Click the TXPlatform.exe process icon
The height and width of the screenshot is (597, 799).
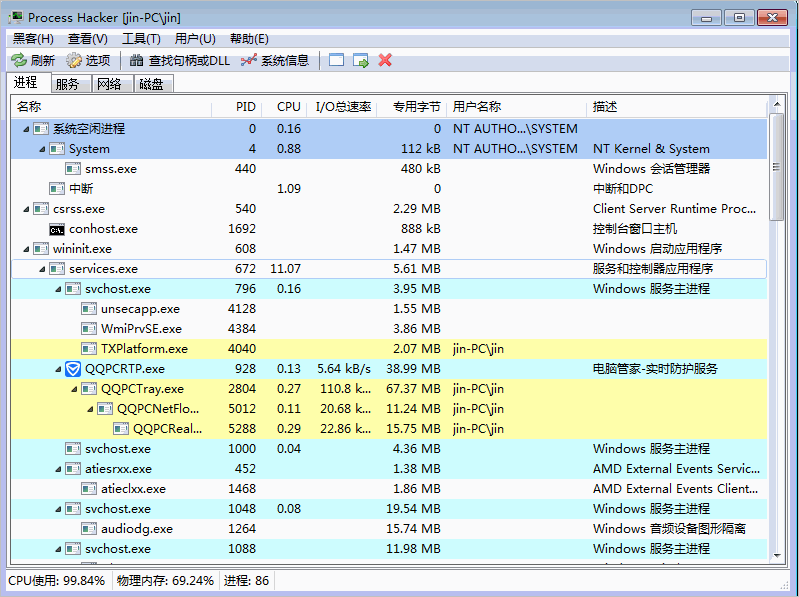(89, 349)
